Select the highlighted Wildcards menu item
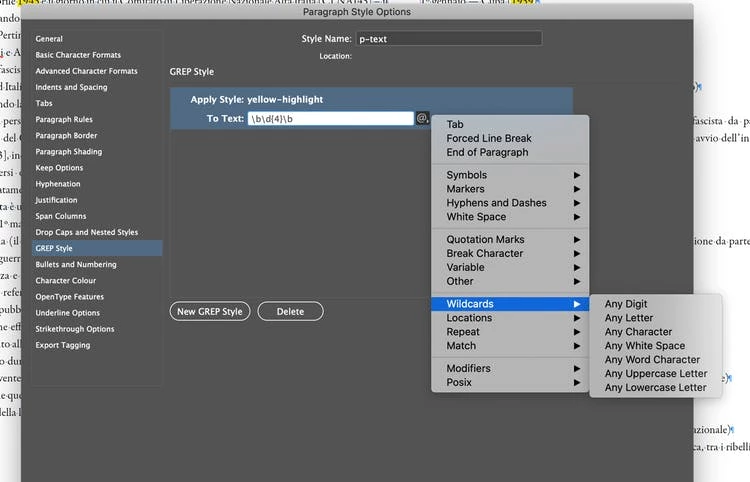Image resolution: width=750 pixels, height=482 pixels. point(510,304)
